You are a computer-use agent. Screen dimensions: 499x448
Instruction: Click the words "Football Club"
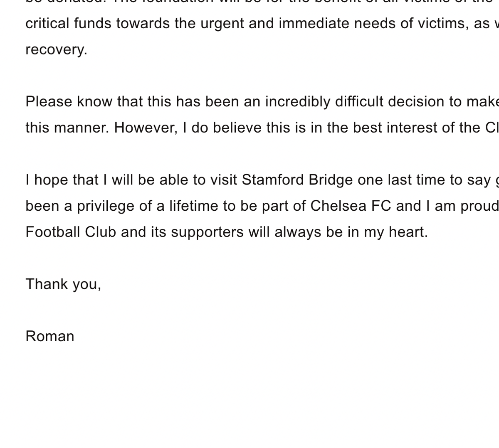71,232
